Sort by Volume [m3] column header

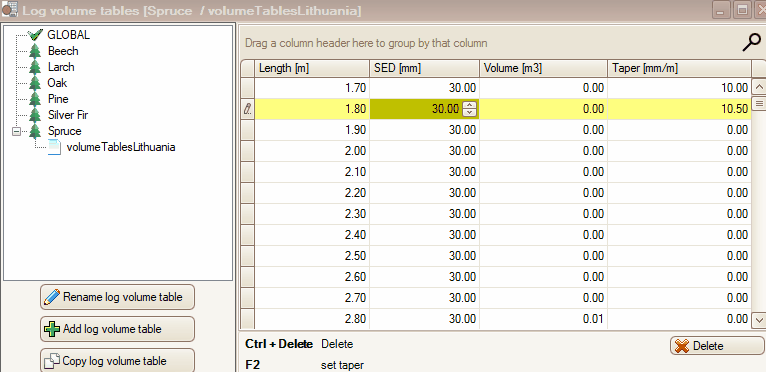pos(543,68)
